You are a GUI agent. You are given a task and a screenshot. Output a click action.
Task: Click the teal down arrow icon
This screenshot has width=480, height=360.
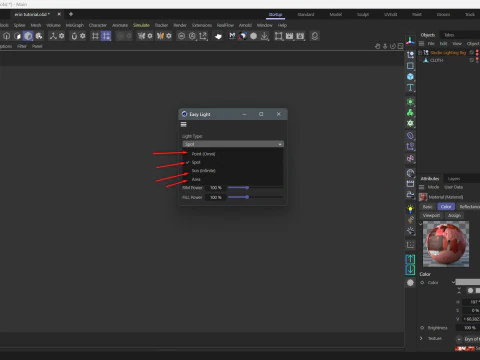coord(410,270)
